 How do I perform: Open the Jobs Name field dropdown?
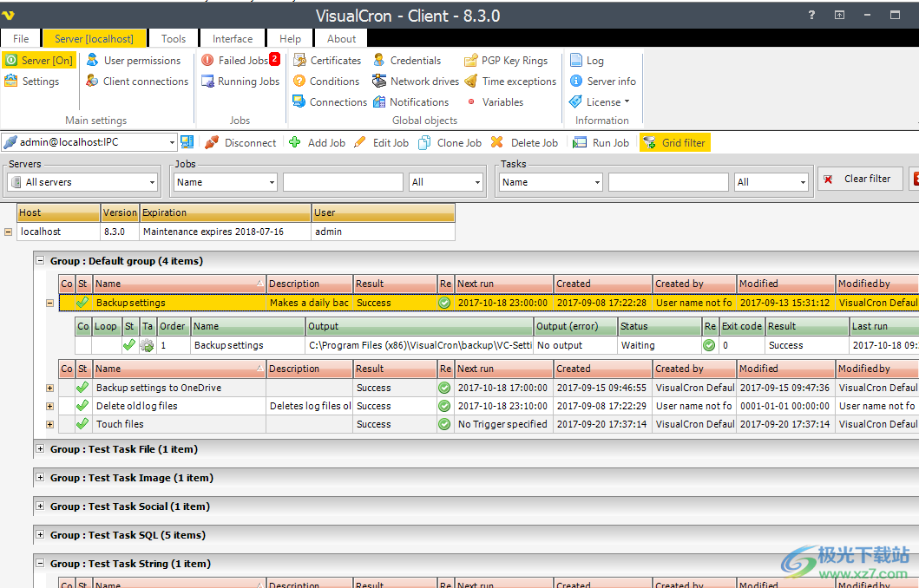click(272, 182)
